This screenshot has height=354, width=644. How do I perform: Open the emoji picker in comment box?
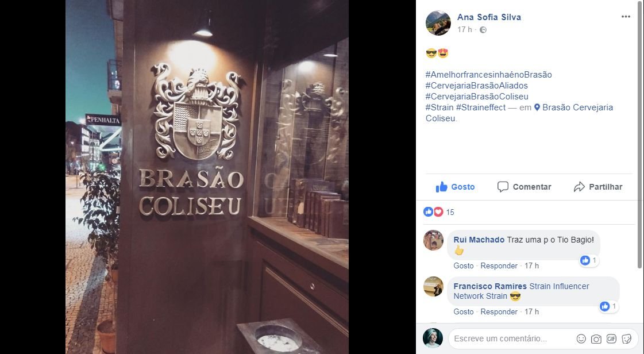coord(581,339)
